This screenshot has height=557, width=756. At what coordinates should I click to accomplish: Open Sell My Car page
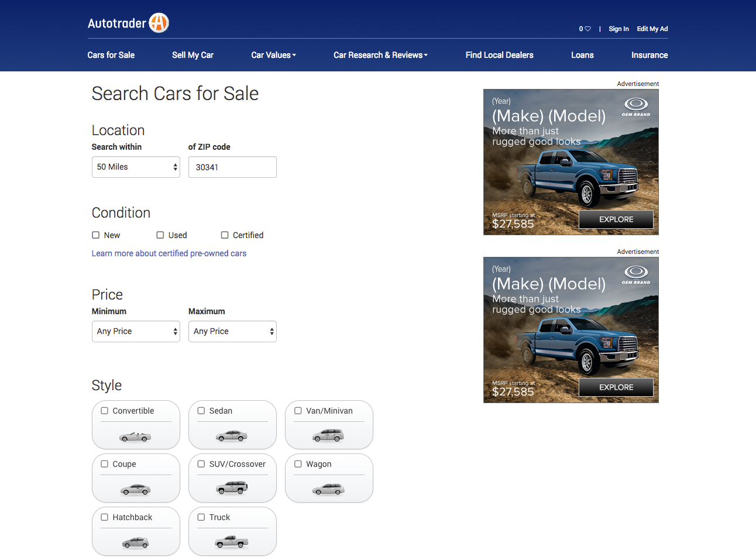click(193, 55)
